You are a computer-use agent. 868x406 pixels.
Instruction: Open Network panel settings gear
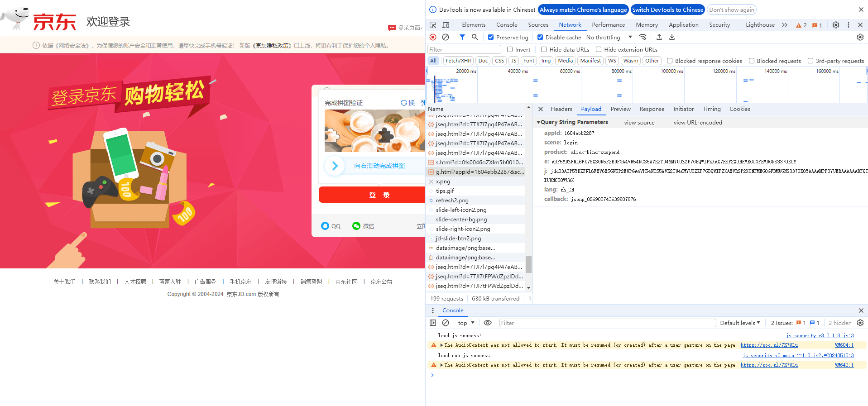[860, 37]
